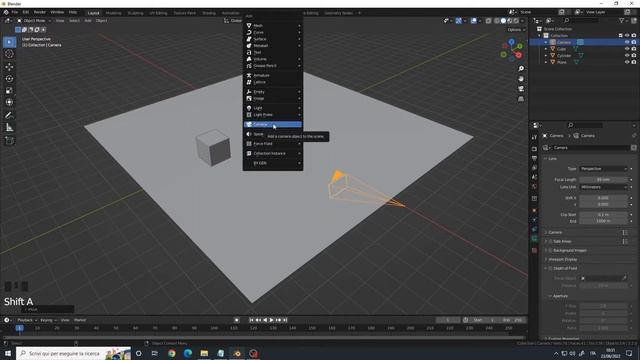640x360 pixels.
Task: Adjust the Clip Start value field
Action: 603,214
